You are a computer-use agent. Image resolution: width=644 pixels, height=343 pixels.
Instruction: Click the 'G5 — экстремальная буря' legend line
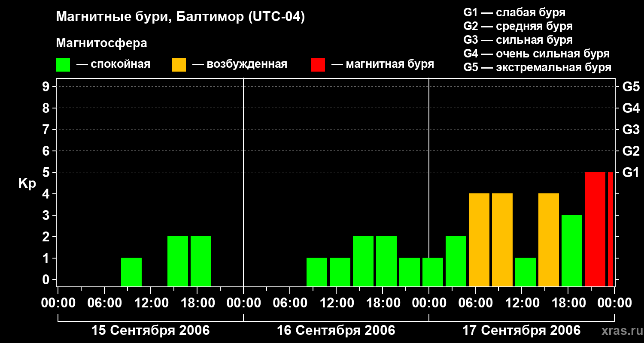point(537,67)
